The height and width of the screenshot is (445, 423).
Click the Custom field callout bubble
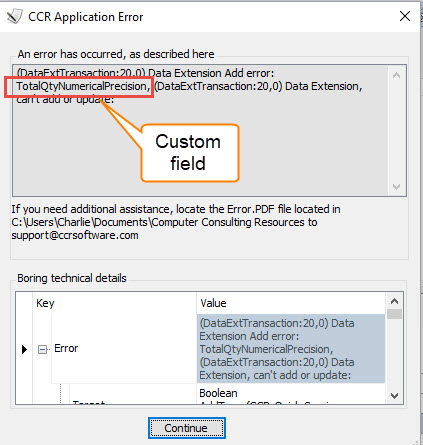(190, 153)
